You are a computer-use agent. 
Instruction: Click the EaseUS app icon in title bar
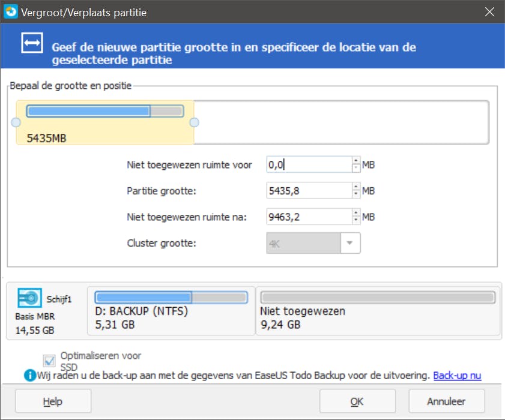(11, 12)
